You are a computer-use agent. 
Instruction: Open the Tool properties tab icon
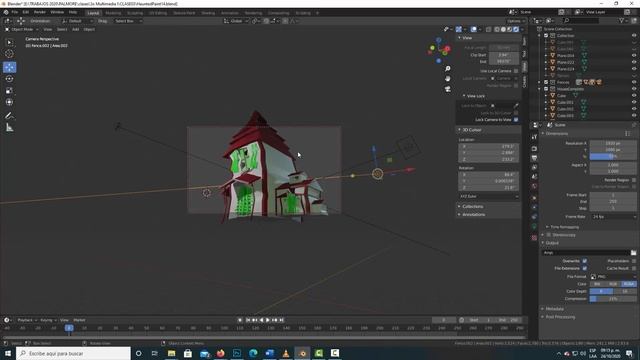point(534,137)
